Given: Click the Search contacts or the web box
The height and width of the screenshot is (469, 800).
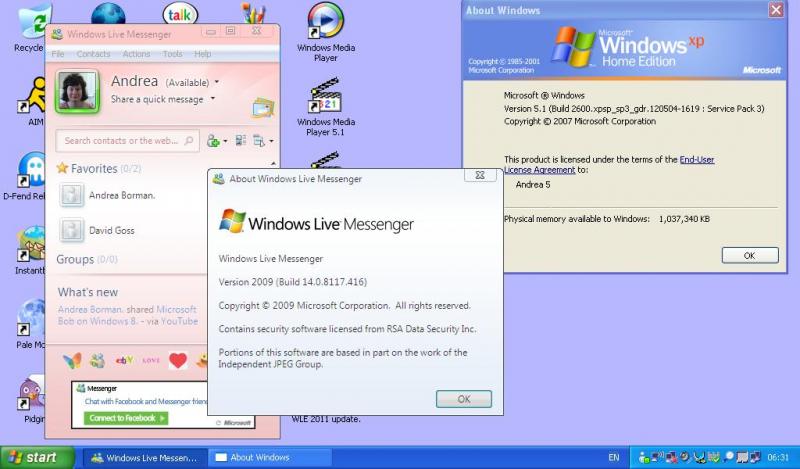Looking at the screenshot, I should point(128,140).
